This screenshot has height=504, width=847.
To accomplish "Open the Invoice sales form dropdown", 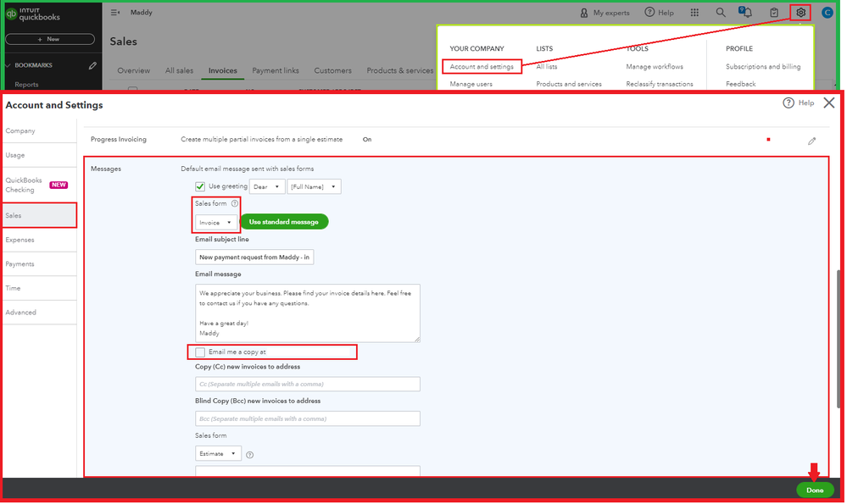I will click(x=215, y=222).
